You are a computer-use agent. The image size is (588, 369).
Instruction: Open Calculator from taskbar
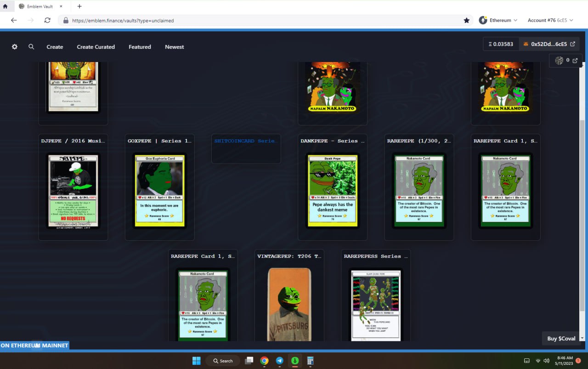pos(310,361)
